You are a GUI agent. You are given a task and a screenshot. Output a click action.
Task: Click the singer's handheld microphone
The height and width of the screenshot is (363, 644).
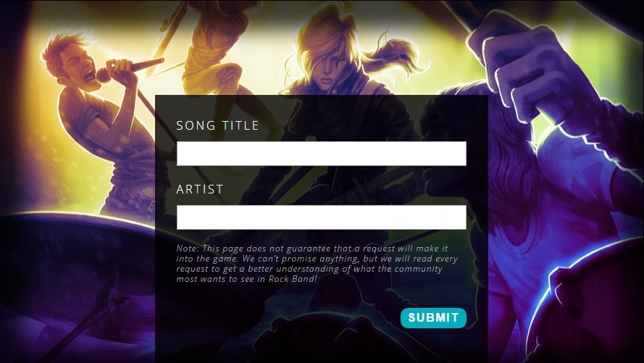pos(130,69)
